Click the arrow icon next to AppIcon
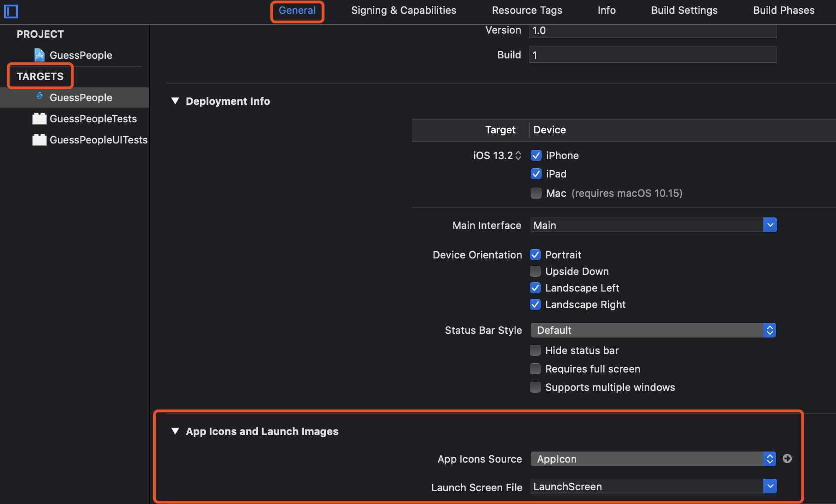This screenshot has height=504, width=836. (787, 458)
